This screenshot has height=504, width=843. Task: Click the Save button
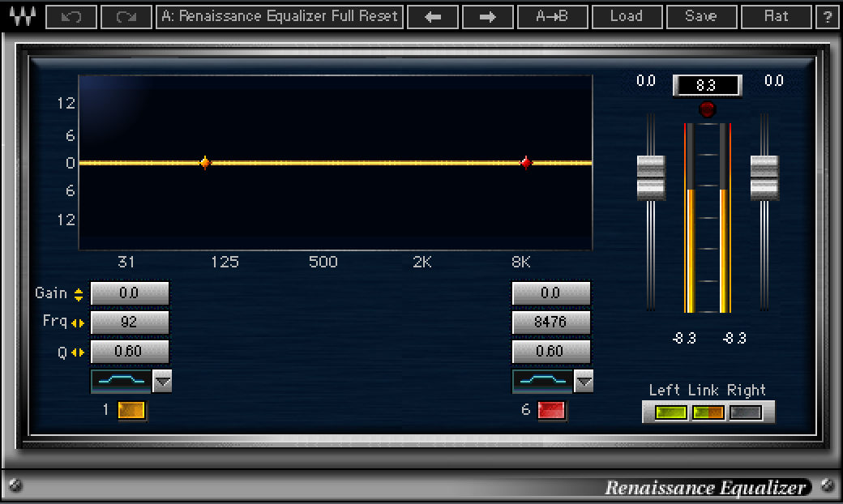[x=701, y=17]
